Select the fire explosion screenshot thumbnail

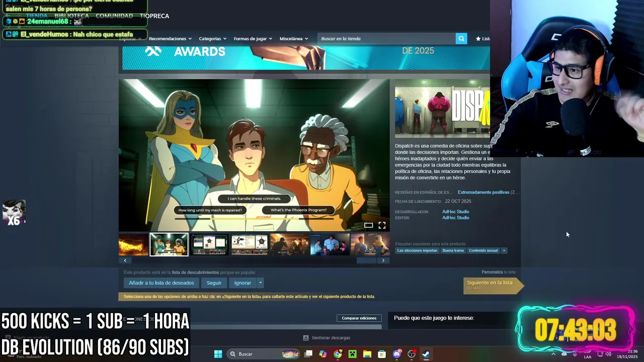coord(133,244)
